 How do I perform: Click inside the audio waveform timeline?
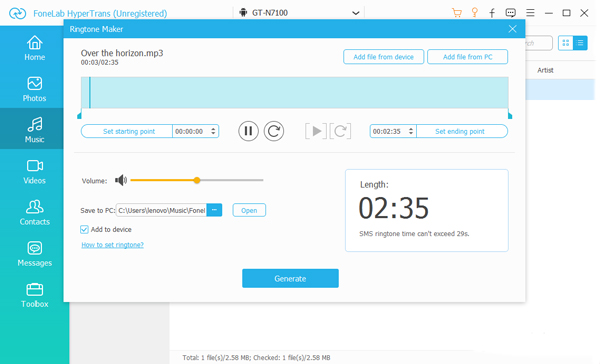click(295, 93)
